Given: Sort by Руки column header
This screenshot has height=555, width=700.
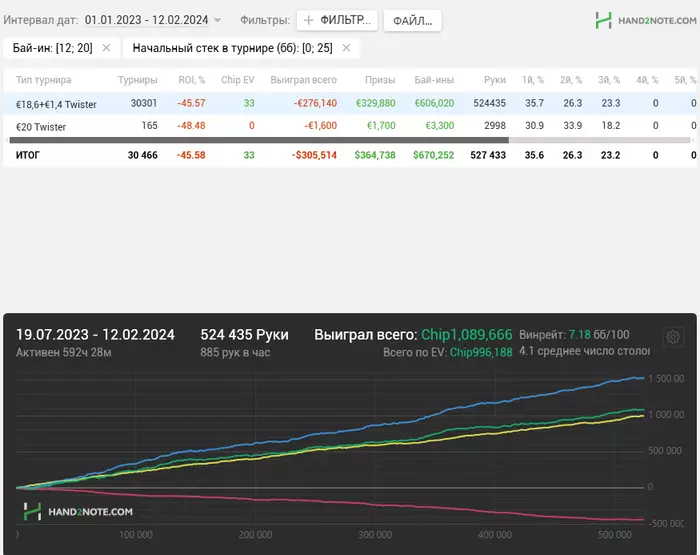Looking at the screenshot, I should pos(495,80).
